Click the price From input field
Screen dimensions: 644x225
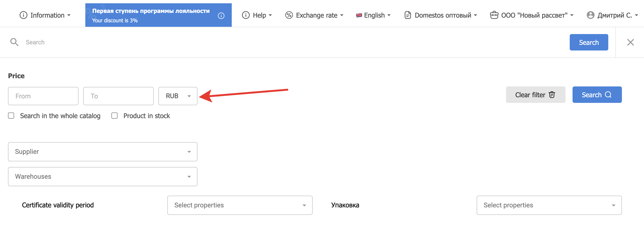pos(43,96)
